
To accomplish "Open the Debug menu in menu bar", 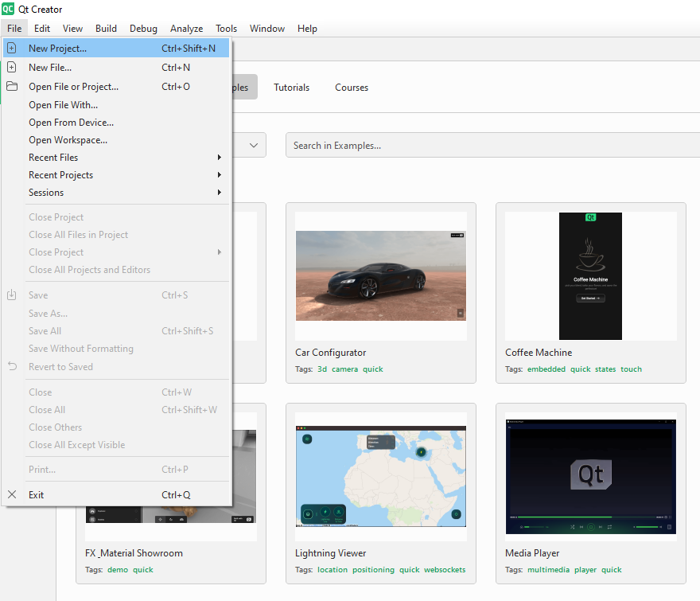I will tap(143, 29).
